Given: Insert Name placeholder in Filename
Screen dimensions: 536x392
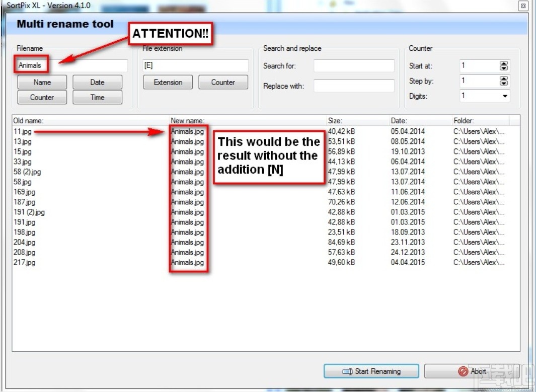Looking at the screenshot, I should tap(42, 83).
